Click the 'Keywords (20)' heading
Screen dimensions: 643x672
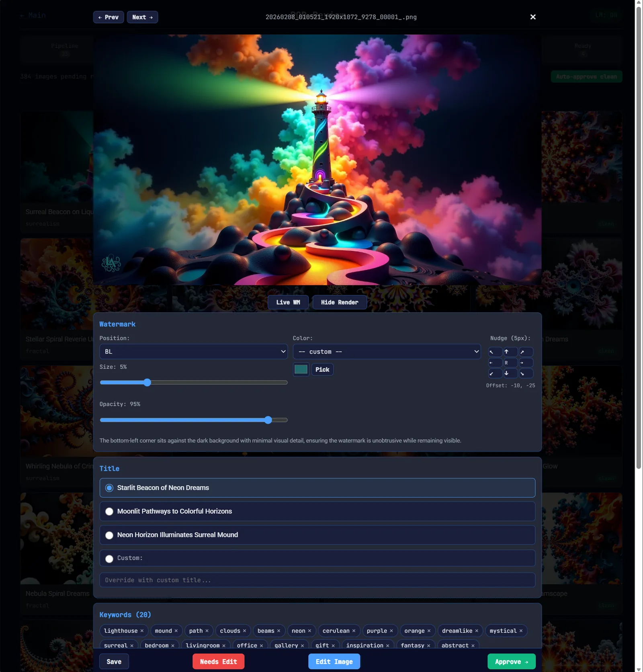tap(125, 615)
